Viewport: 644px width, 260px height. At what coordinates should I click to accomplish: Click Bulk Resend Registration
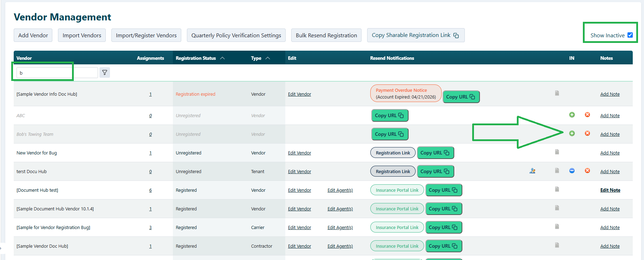[326, 35]
